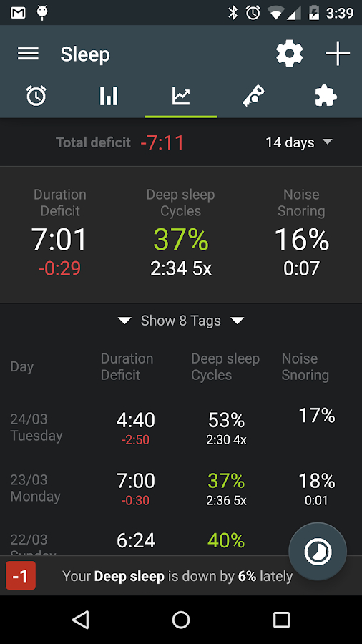Tap the Android back navigation button

[x=80, y=620]
